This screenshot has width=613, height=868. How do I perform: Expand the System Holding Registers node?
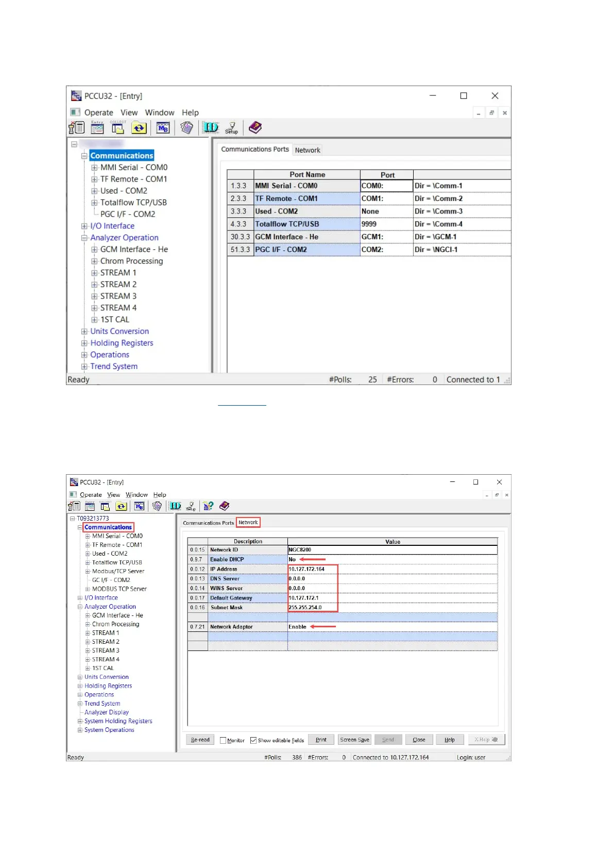coord(80,721)
